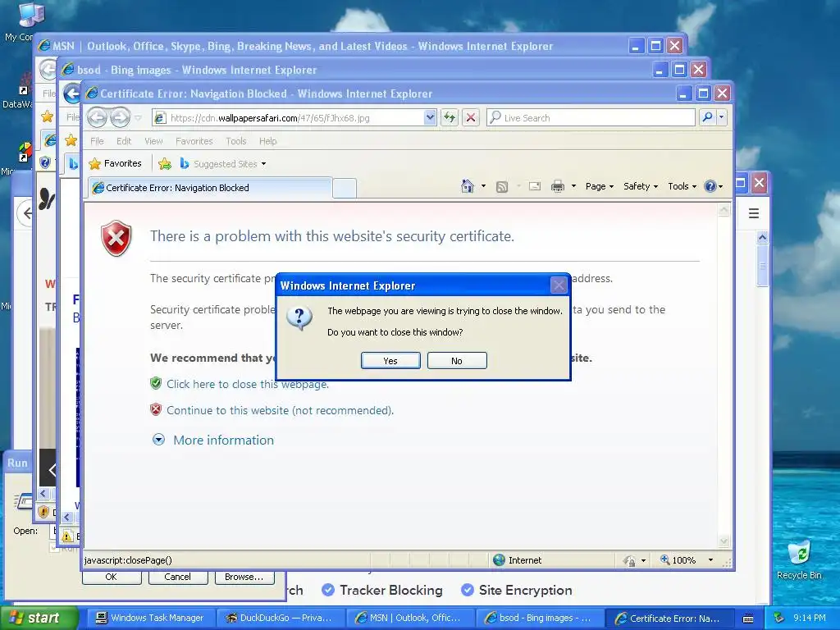
Task: Open the command bar Tools dropdown
Action: pyautogui.click(x=682, y=186)
